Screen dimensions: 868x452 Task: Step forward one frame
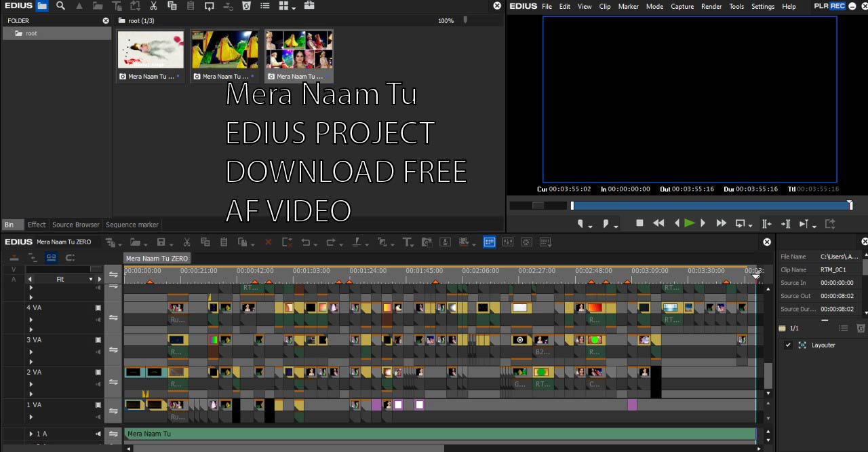(703, 223)
